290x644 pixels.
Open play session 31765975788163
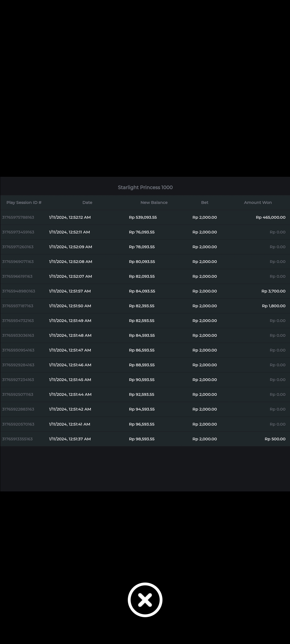point(18,217)
